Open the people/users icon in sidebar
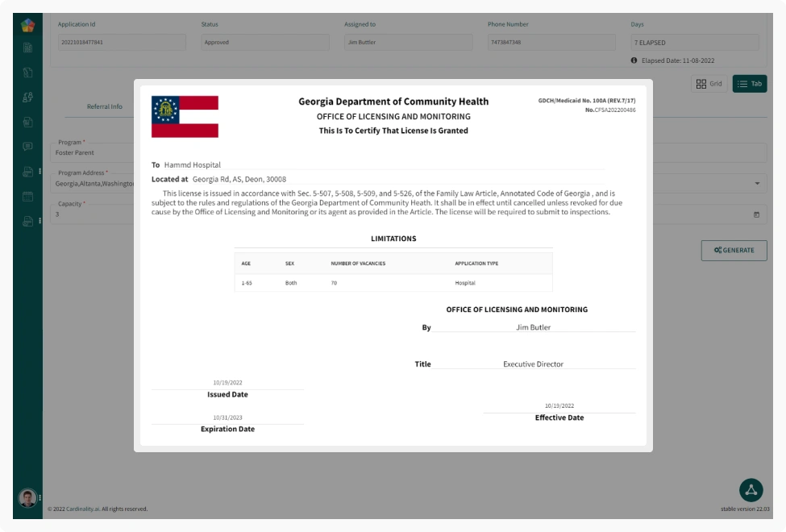Screen dimensions: 786x532 tap(27, 98)
